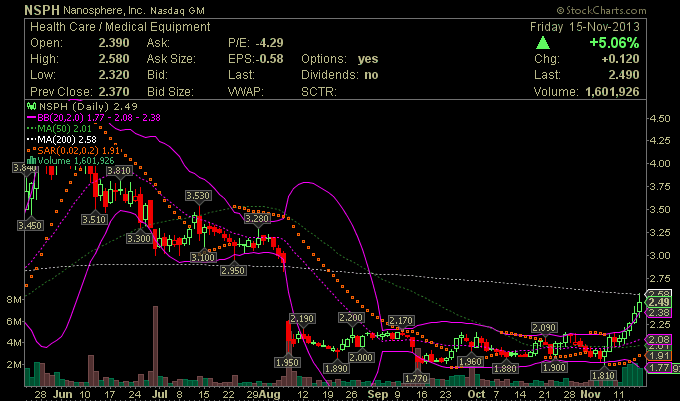Click the 3.810 price label
680x401 pixels.
click(x=119, y=171)
